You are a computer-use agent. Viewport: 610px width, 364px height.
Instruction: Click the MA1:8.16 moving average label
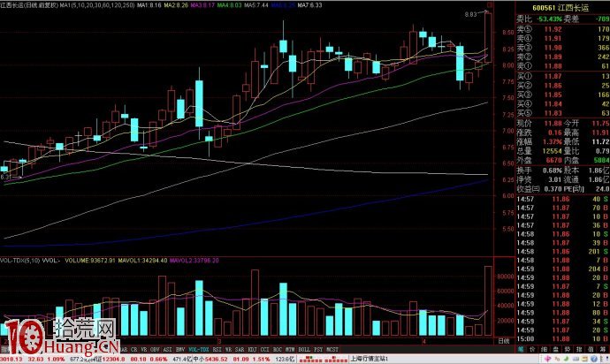149,5
